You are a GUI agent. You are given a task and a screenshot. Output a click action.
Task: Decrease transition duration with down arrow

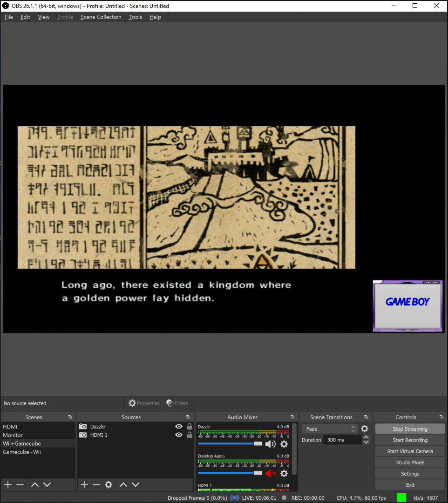(366, 442)
